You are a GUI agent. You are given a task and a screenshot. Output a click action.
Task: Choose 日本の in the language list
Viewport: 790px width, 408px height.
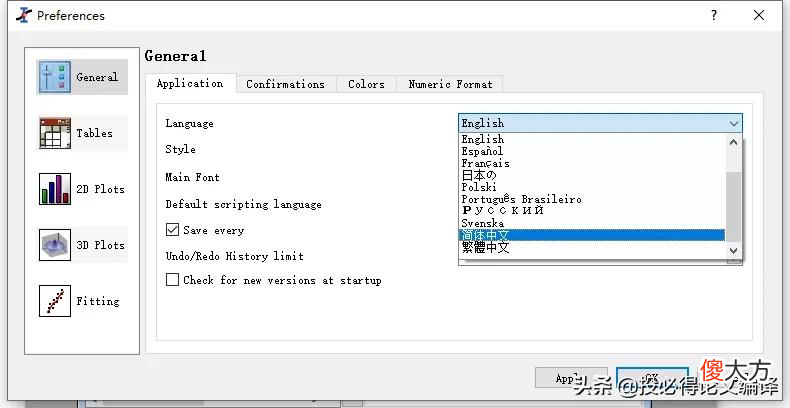tap(592, 175)
